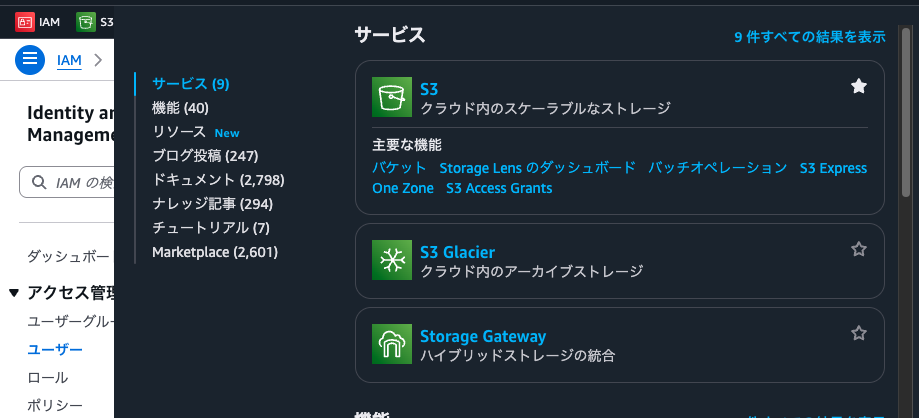Favorite Storage Gateway with its star
The width and height of the screenshot is (919, 418).
[859, 334]
